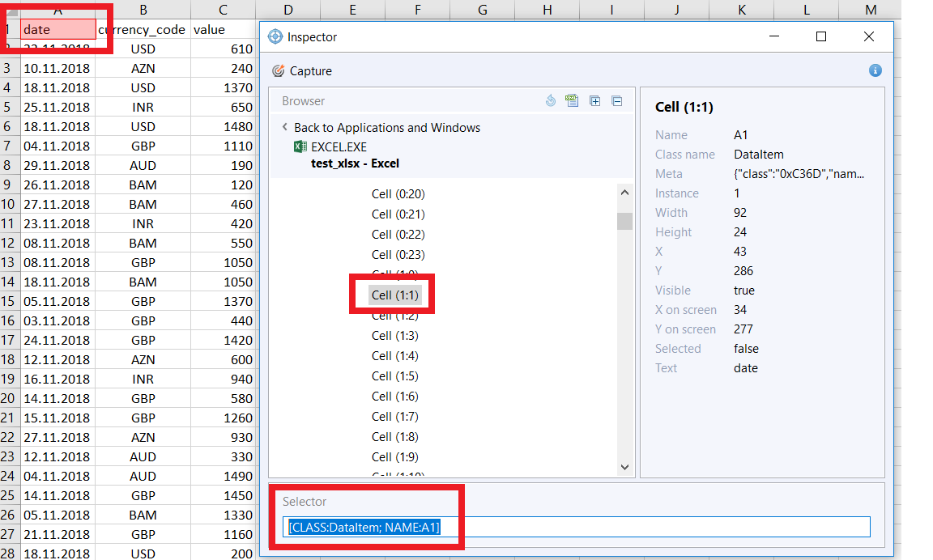The image size is (933, 560).
Task: Select Excel column M header
Action: coord(871,10)
